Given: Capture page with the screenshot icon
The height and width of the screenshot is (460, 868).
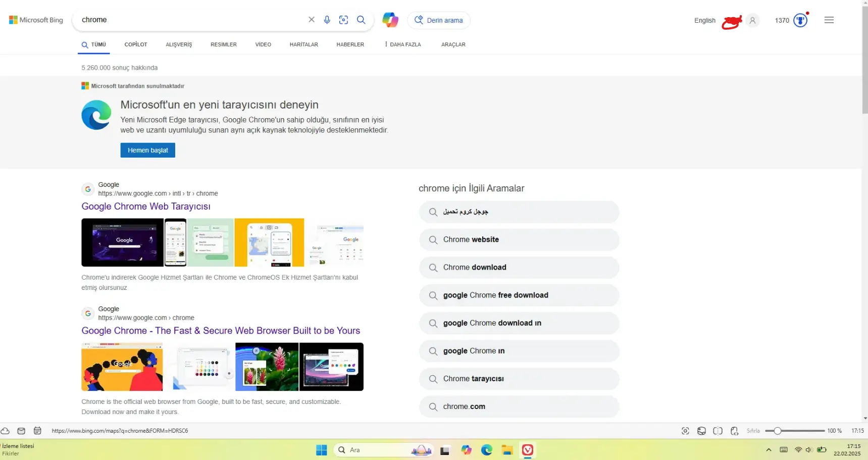Looking at the screenshot, I should (685, 431).
